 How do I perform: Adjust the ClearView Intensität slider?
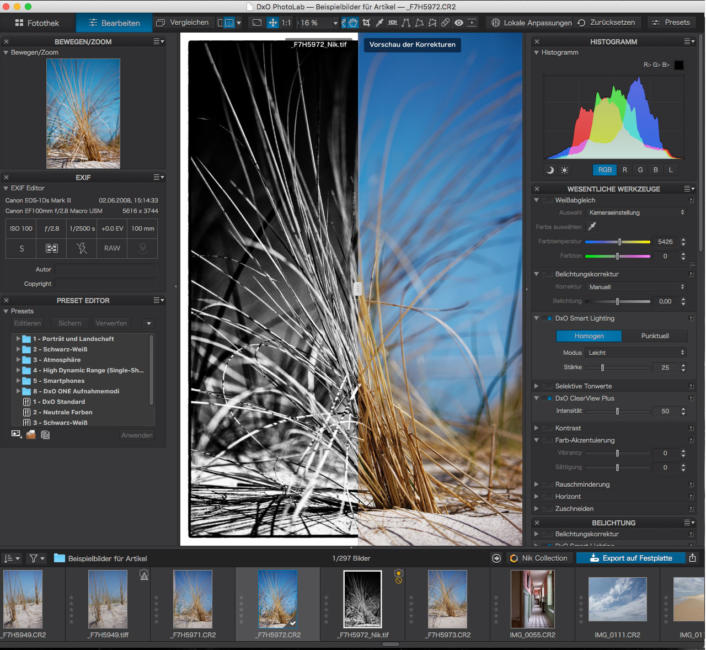(617, 411)
